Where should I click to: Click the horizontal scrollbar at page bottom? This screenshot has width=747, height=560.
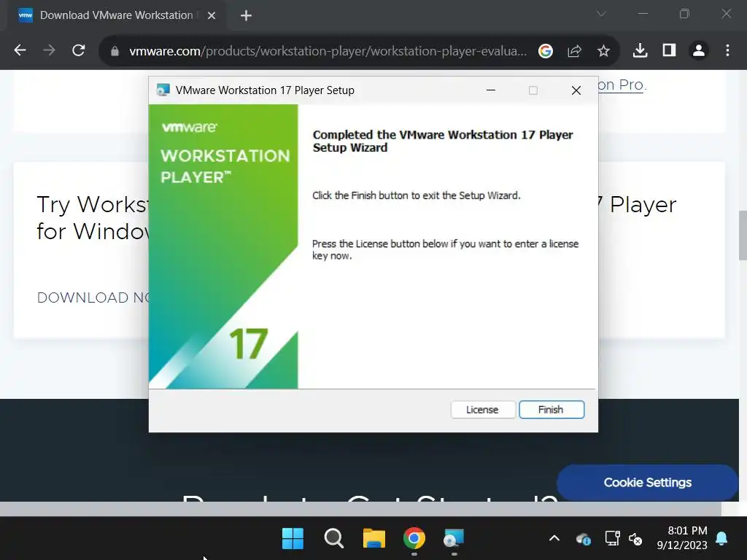point(360,508)
